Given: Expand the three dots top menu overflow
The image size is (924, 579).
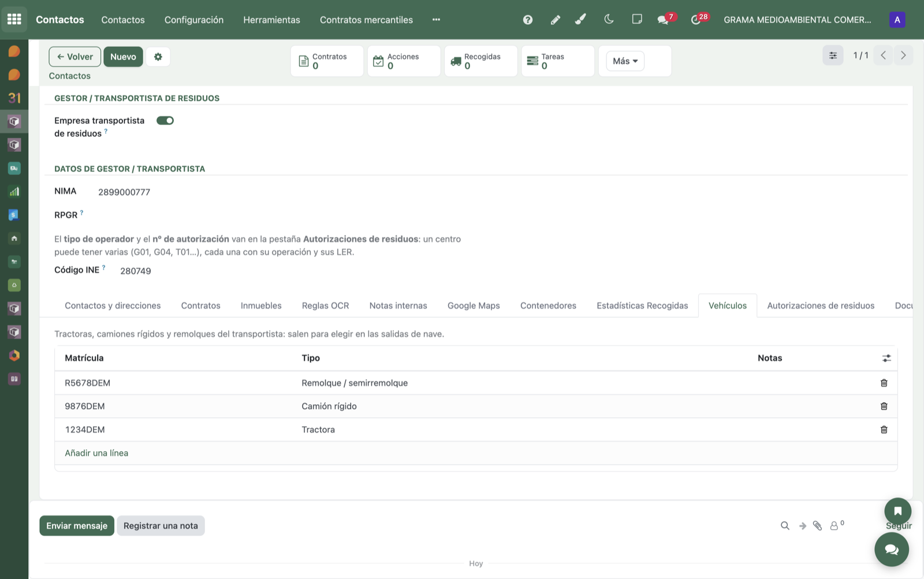Looking at the screenshot, I should point(436,20).
